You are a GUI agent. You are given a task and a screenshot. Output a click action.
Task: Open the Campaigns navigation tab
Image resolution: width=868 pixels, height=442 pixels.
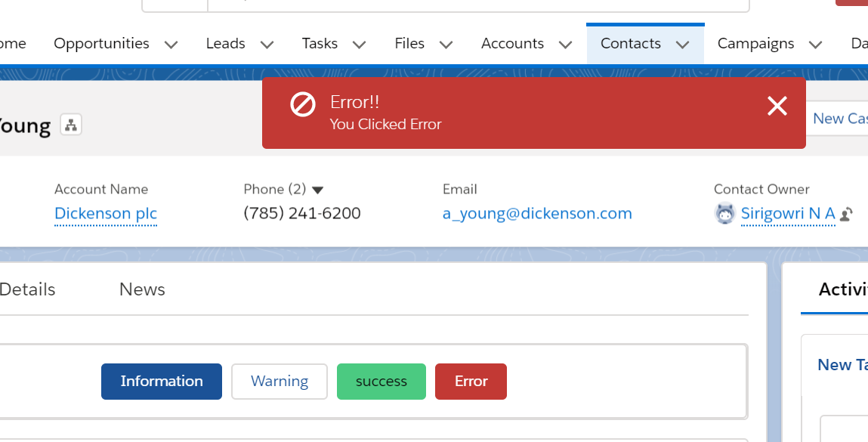[755, 43]
